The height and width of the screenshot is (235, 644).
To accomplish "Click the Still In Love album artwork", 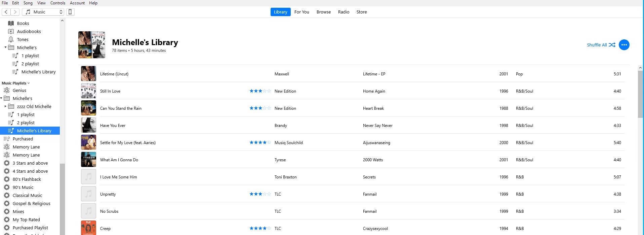I will [88, 91].
